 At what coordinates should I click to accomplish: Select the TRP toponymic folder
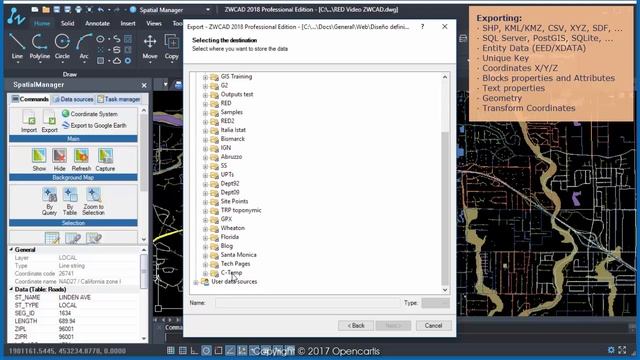tap(241, 211)
